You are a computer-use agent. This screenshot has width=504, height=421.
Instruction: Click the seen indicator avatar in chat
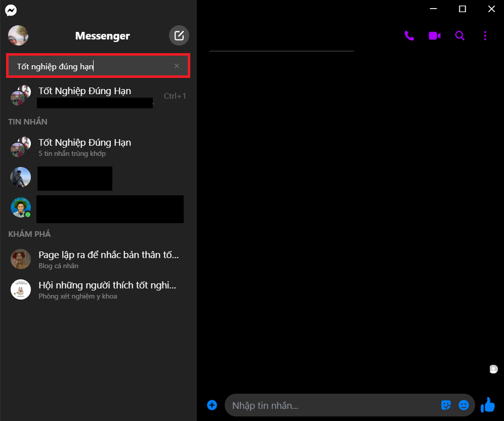(x=493, y=369)
